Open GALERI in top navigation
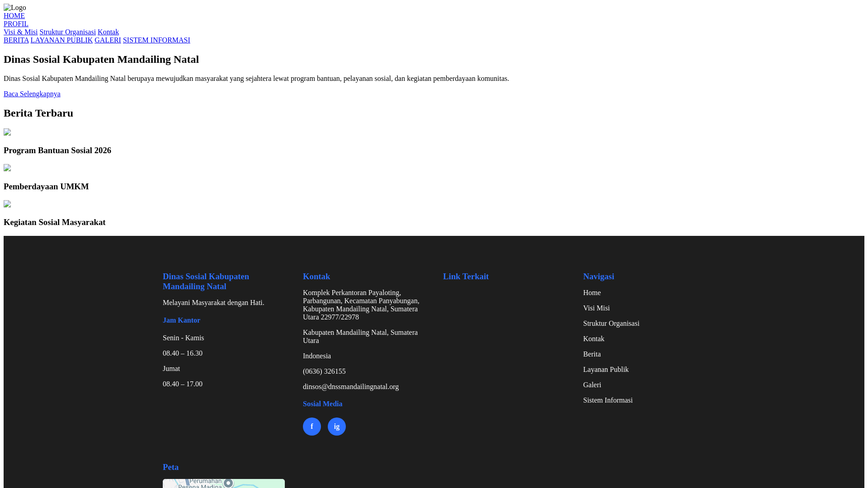This screenshot has width=868, height=488. point(108,40)
